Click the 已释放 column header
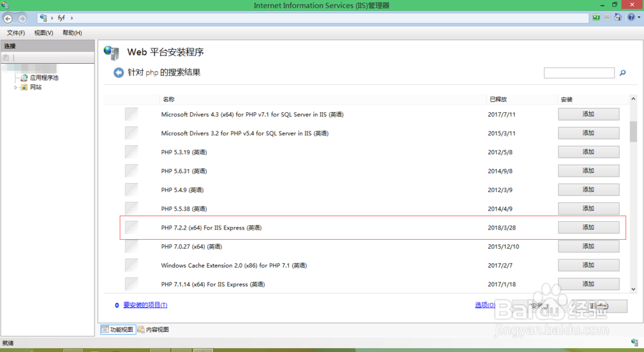 coord(498,99)
